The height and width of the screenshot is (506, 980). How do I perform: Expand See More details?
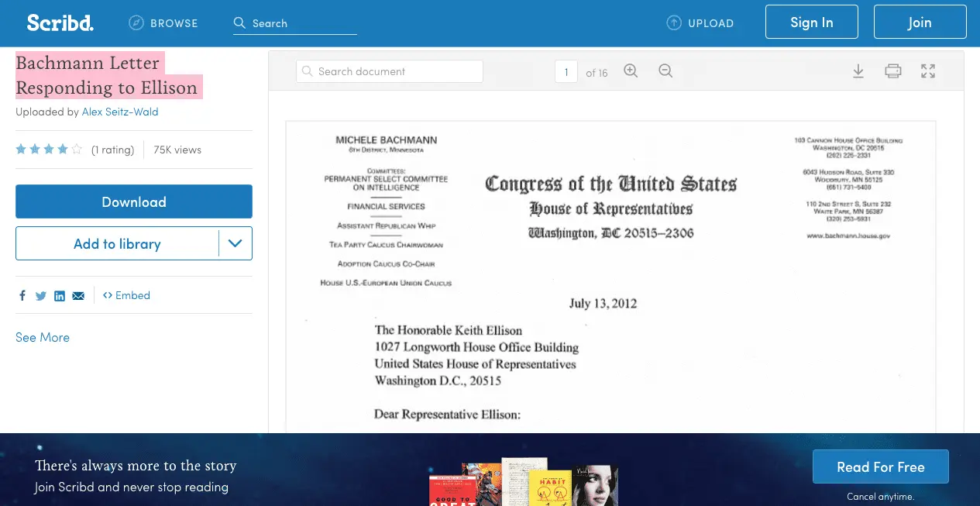coord(43,337)
